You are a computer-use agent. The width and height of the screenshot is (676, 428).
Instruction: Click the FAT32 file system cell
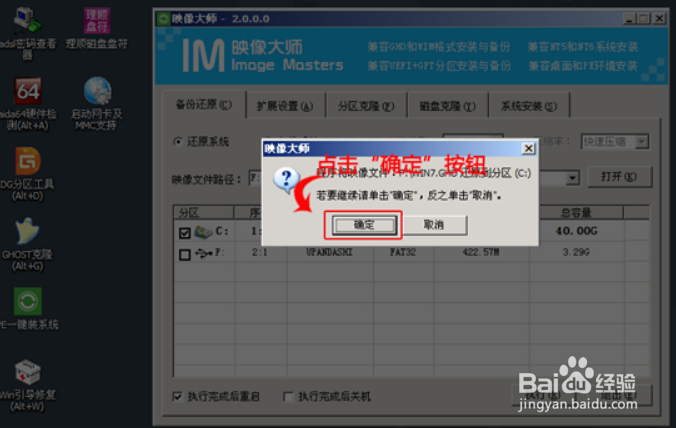[x=403, y=252]
